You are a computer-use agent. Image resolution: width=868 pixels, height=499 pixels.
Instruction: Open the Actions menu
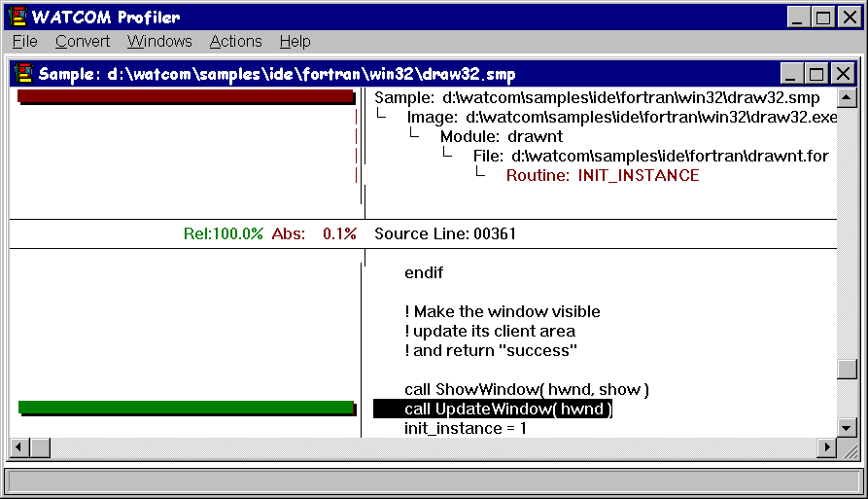click(x=235, y=41)
